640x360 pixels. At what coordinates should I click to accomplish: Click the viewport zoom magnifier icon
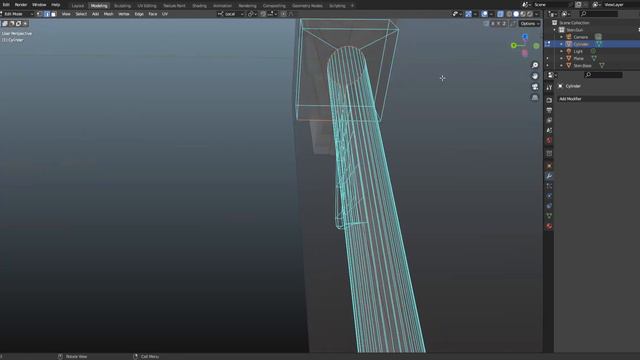pos(535,65)
